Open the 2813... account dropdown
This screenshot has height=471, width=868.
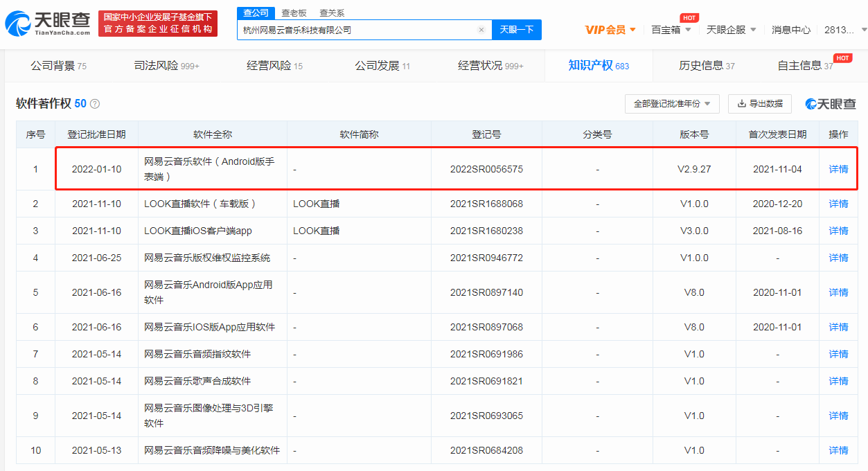845,30
